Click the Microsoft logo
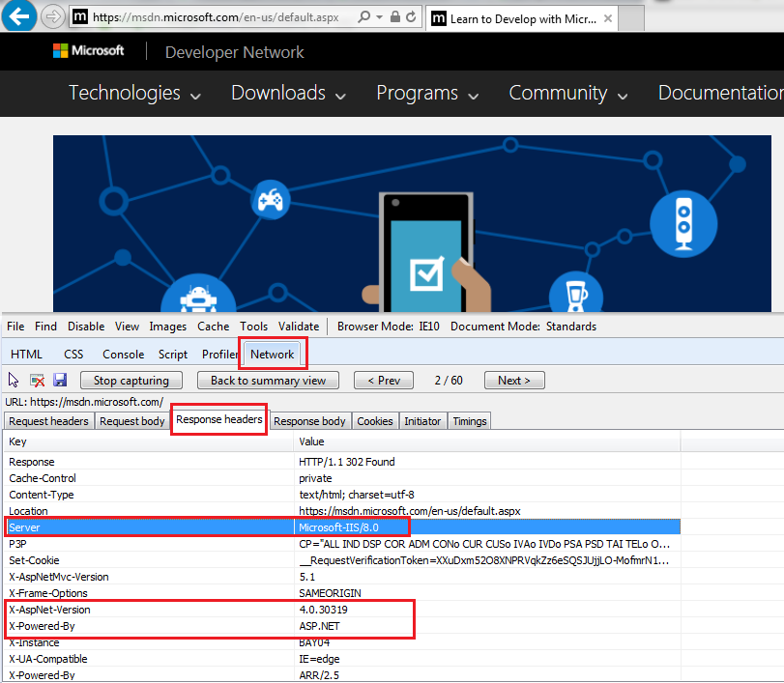 89,51
